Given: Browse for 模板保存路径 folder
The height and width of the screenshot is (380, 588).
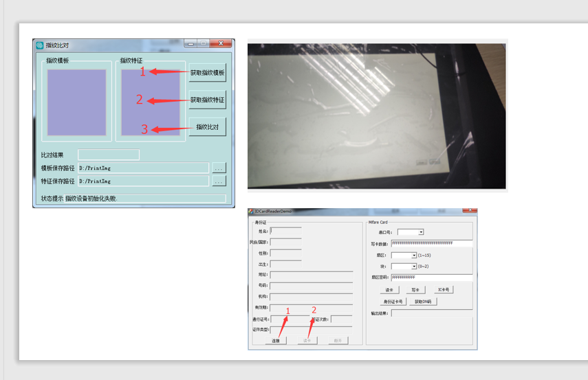Looking at the screenshot, I should [x=219, y=168].
